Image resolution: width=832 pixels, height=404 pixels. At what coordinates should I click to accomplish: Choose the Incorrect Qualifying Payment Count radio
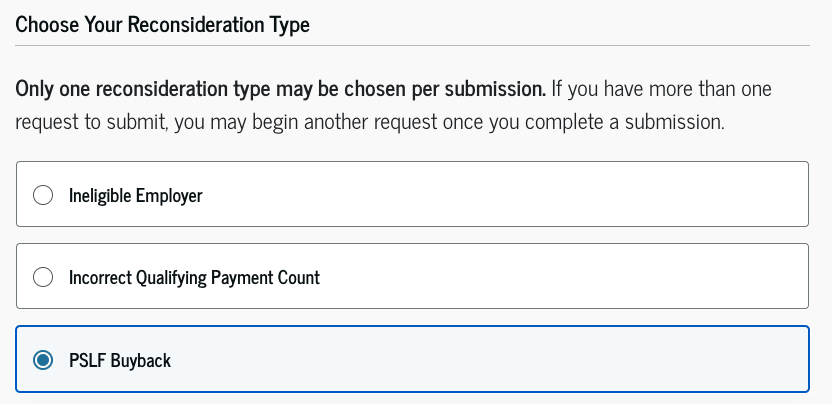(x=43, y=277)
